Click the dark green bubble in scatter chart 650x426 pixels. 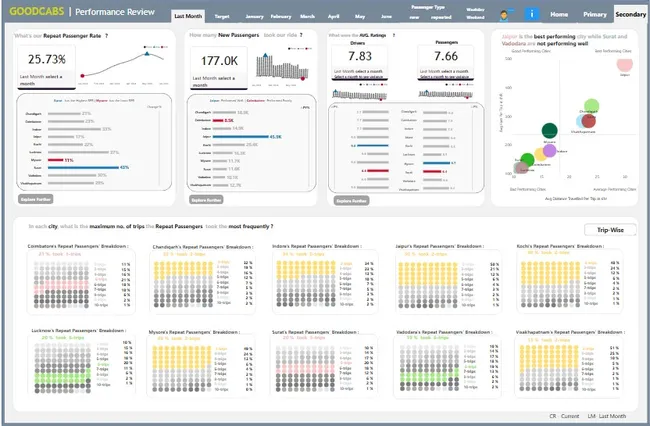549,129
